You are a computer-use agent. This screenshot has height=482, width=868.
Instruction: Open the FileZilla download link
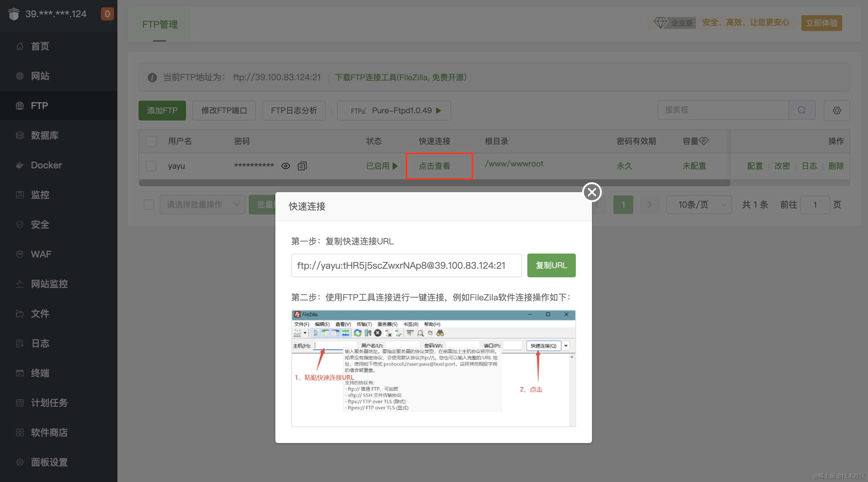[x=401, y=77]
